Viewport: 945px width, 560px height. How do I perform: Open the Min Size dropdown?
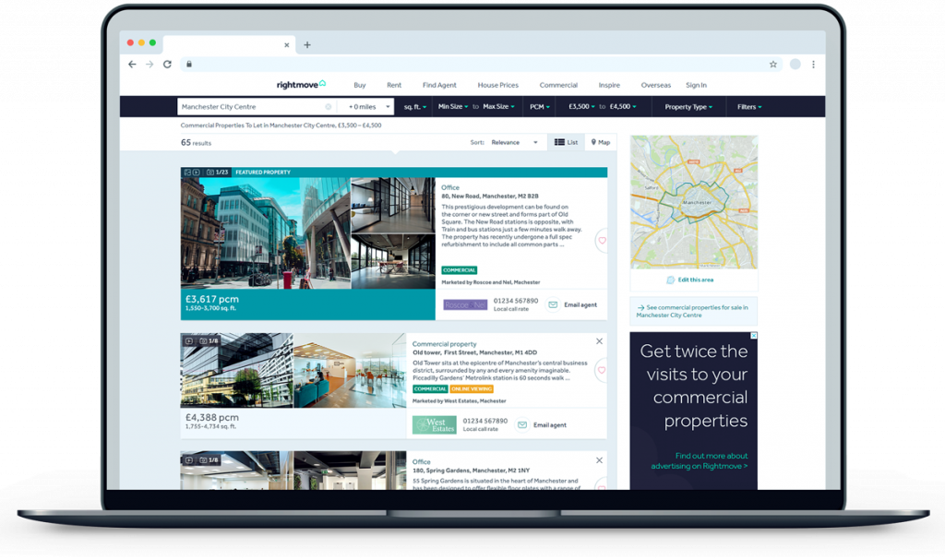[449, 106]
